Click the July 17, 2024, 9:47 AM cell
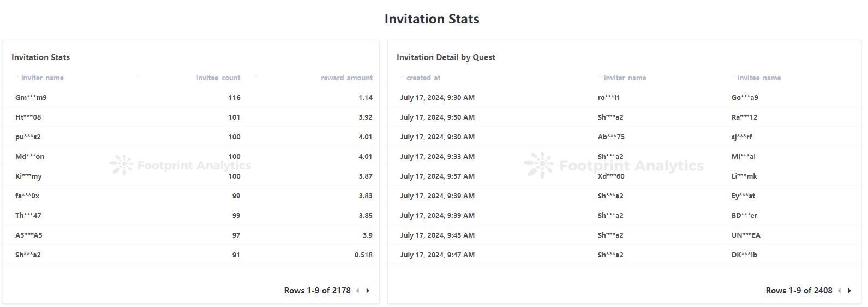 [437, 255]
